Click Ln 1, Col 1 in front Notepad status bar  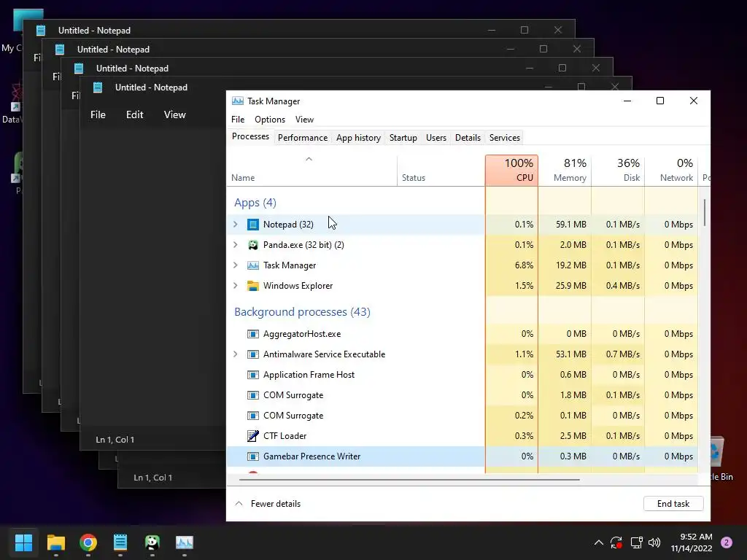click(115, 440)
